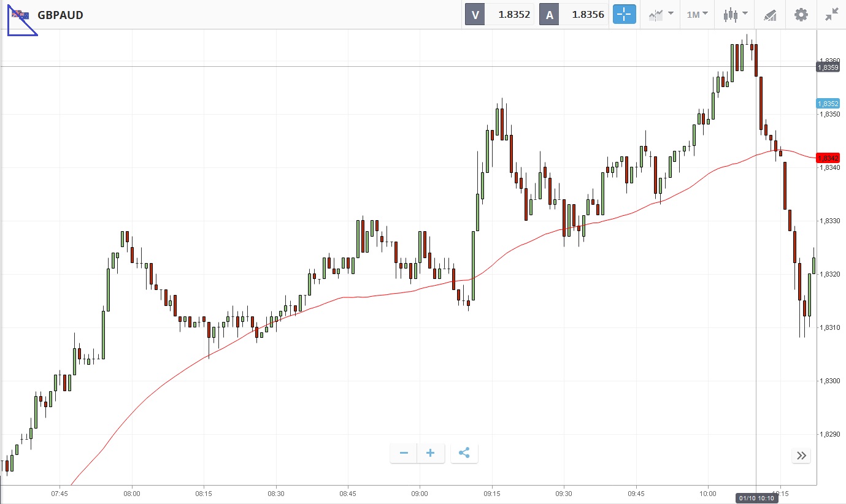Expand the candlestick chart type dropdown
This screenshot has height=504, width=846.
point(735,15)
